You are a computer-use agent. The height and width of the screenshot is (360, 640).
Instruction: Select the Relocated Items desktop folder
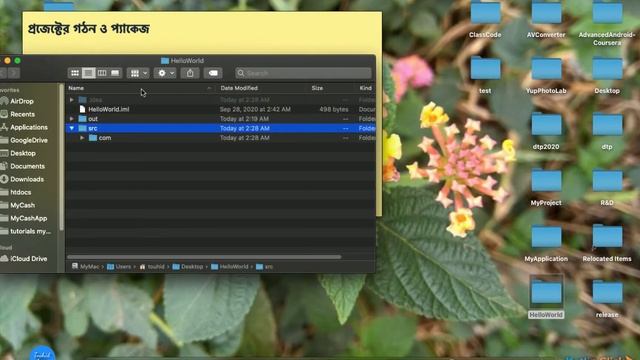(607, 243)
